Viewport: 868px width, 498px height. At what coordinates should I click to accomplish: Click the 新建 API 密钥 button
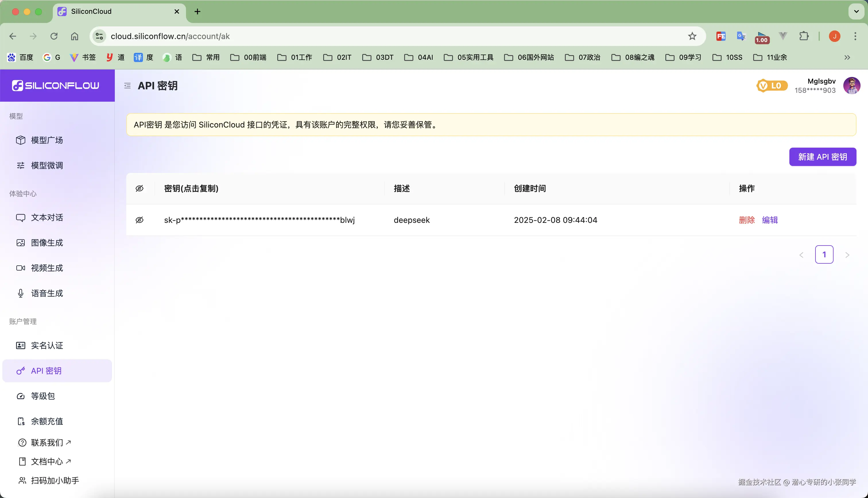(x=822, y=157)
